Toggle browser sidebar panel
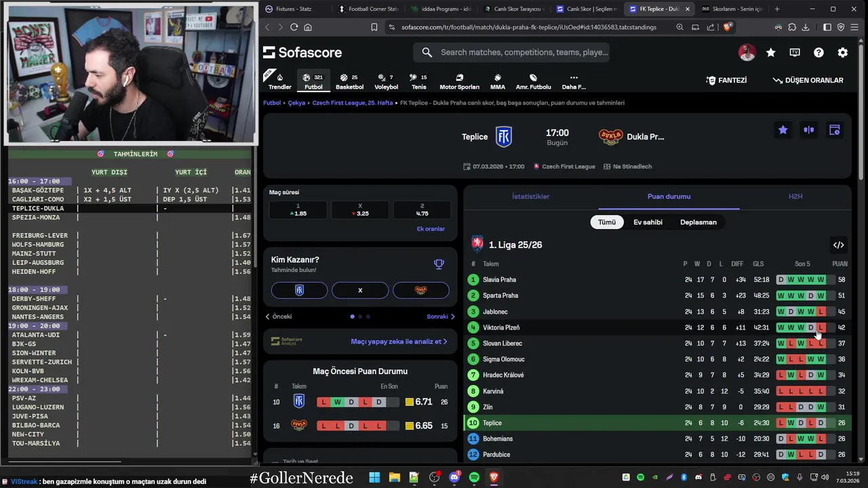The width and height of the screenshot is (868, 488). click(x=827, y=27)
